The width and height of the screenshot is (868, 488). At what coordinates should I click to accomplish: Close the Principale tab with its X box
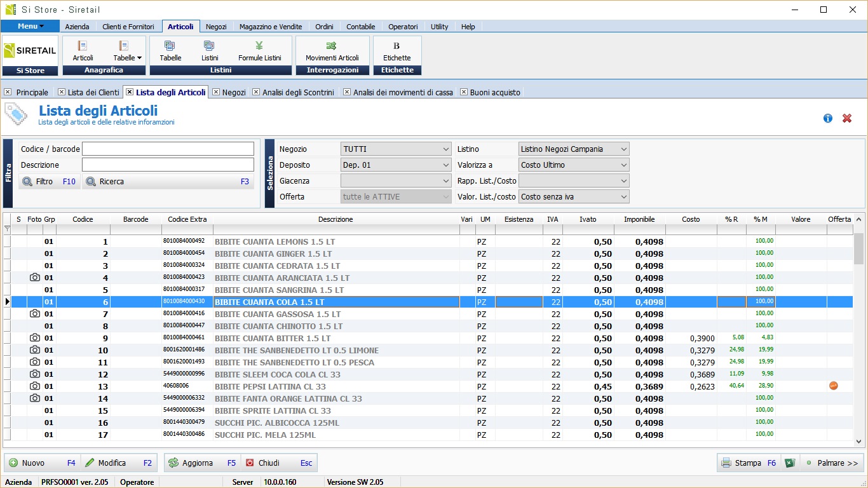(x=8, y=92)
